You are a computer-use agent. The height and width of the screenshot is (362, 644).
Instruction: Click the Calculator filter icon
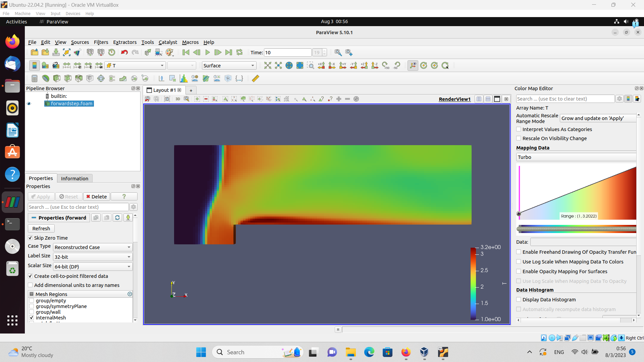[x=34, y=78]
